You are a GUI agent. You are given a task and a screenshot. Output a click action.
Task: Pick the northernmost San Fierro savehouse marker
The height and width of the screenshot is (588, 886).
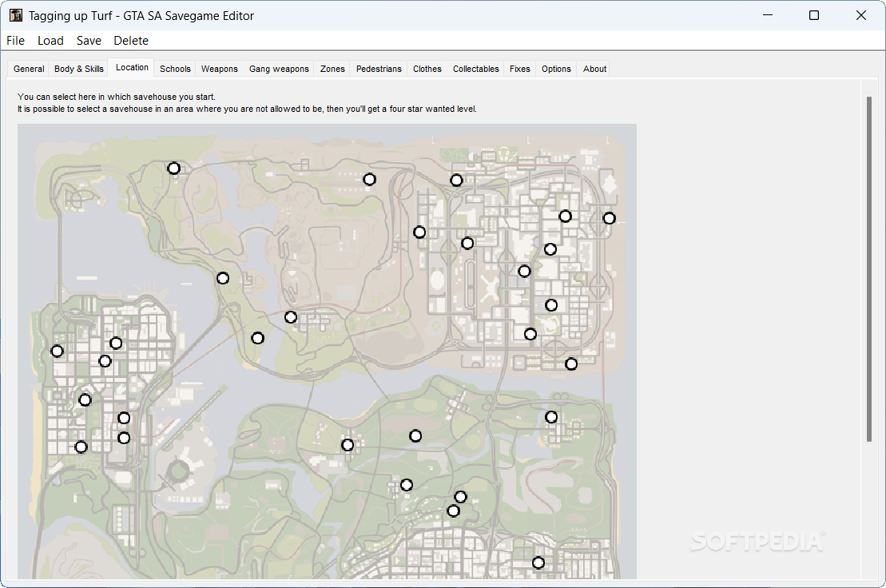[116, 343]
